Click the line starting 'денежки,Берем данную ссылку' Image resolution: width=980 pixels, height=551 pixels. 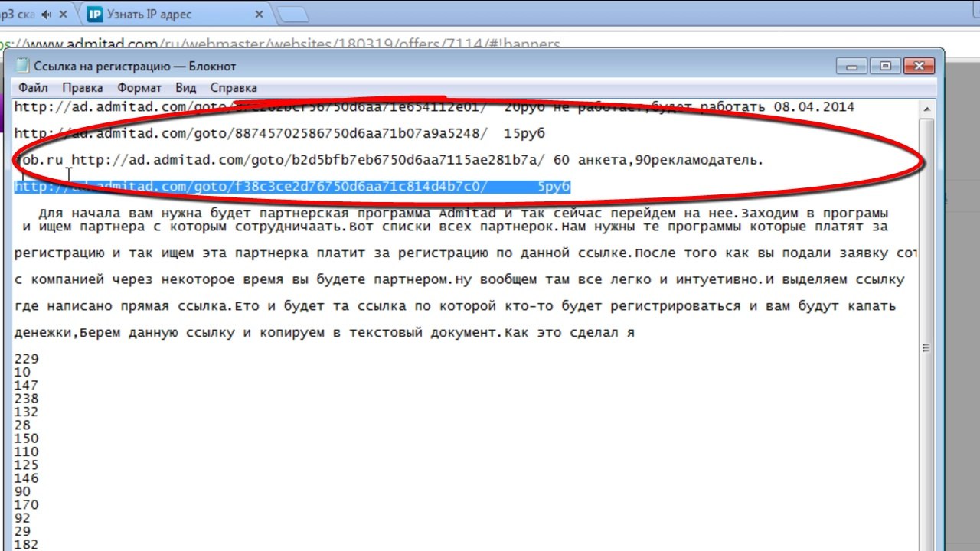click(325, 333)
